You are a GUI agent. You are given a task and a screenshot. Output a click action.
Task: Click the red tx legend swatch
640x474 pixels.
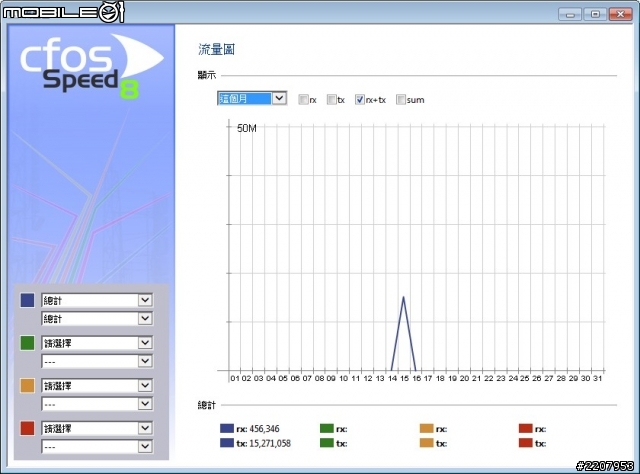tap(526, 443)
